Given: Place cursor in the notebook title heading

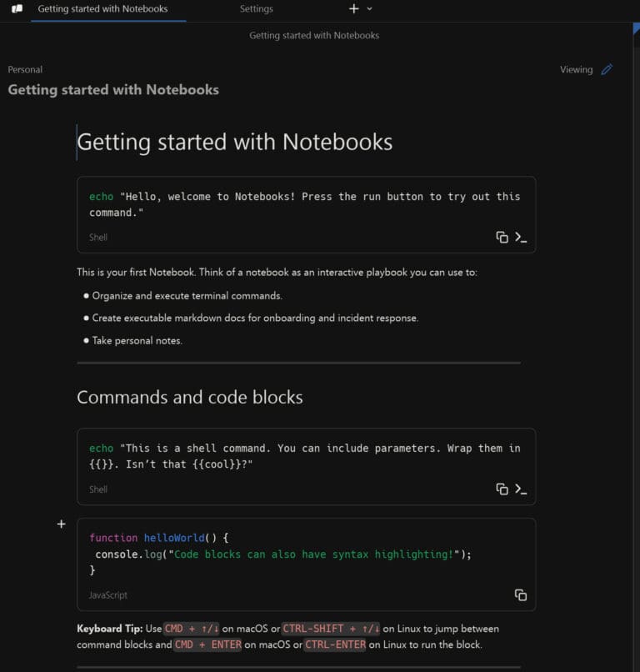Looking at the screenshot, I should tap(234, 142).
